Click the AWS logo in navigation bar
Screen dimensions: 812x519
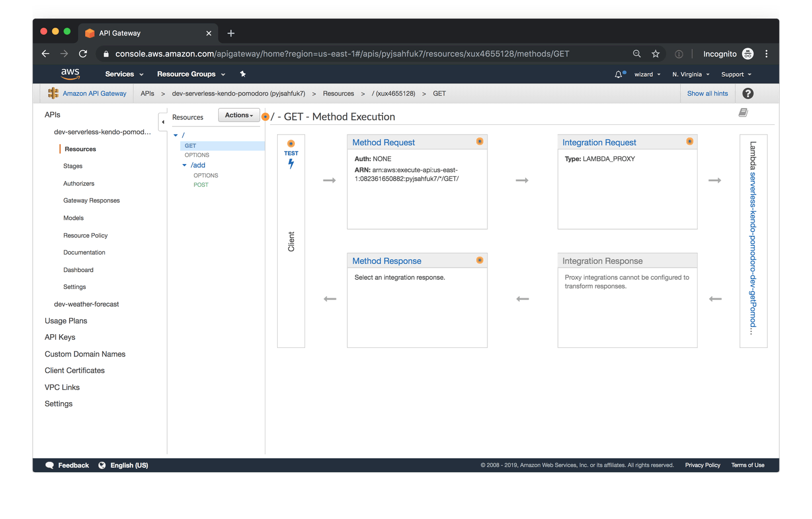pos(70,74)
